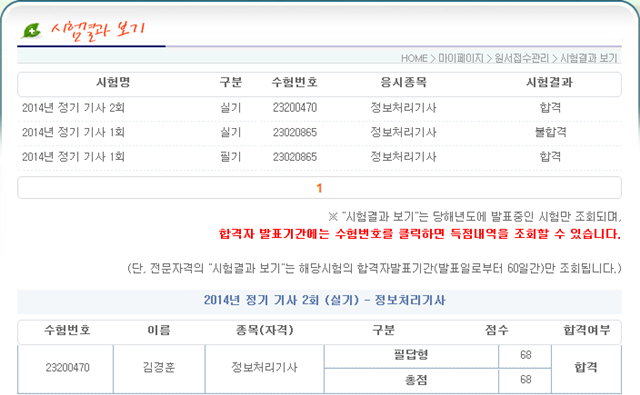Viewport: 640px width, 395px height.
Task: Select 2014년 정기 기사 1회 in 필기 row
Action: point(73,157)
